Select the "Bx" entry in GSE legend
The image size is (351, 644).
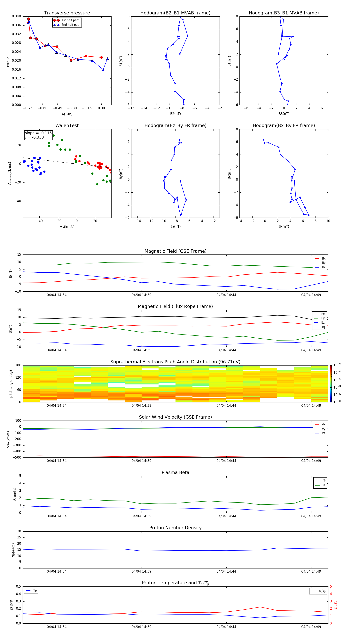click(x=320, y=259)
